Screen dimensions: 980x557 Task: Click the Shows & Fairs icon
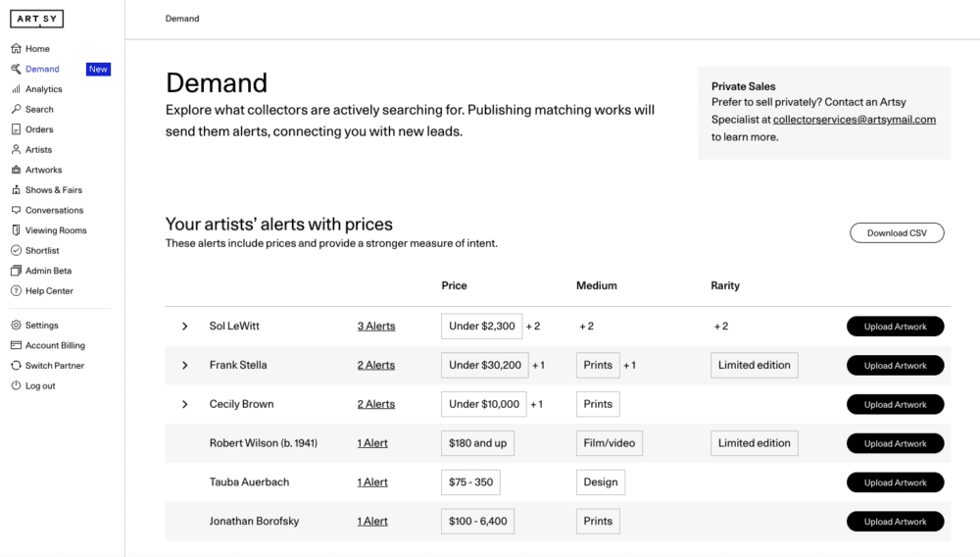[17, 190]
